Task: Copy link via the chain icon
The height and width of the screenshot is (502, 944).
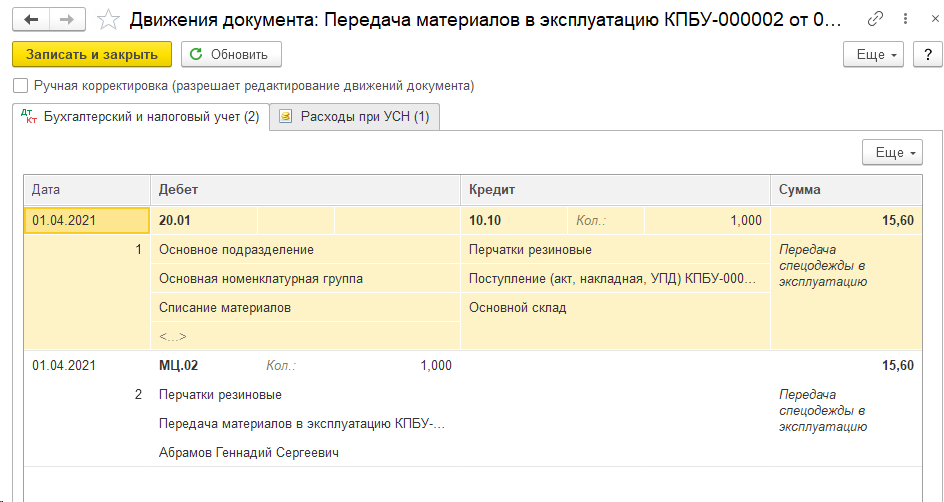Action: pos(875,20)
